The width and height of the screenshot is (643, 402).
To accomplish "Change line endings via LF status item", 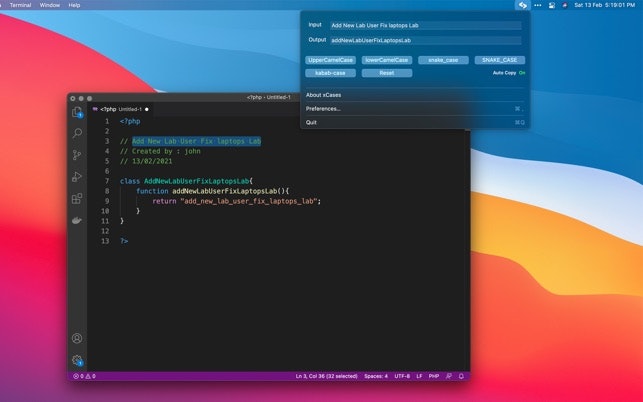I will point(419,376).
